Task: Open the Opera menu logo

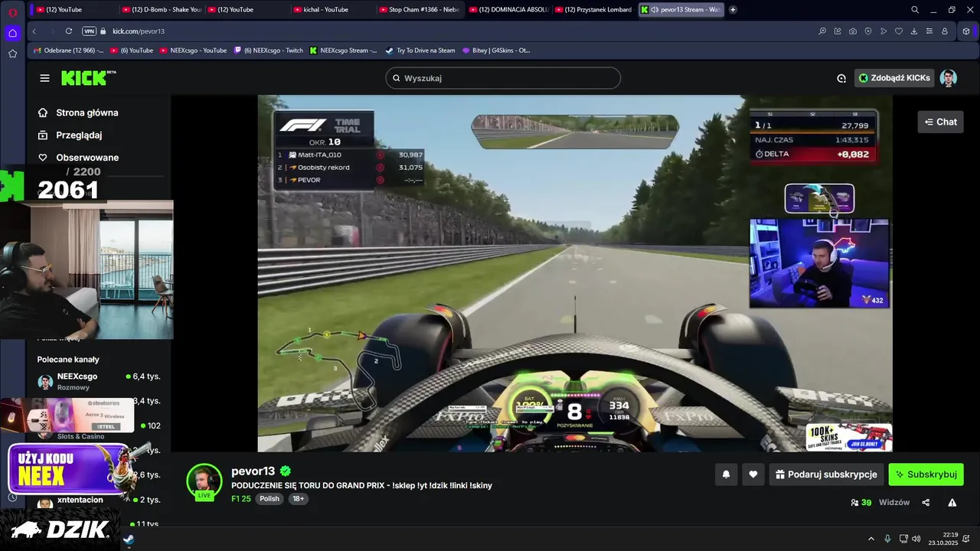Action: pyautogui.click(x=12, y=12)
